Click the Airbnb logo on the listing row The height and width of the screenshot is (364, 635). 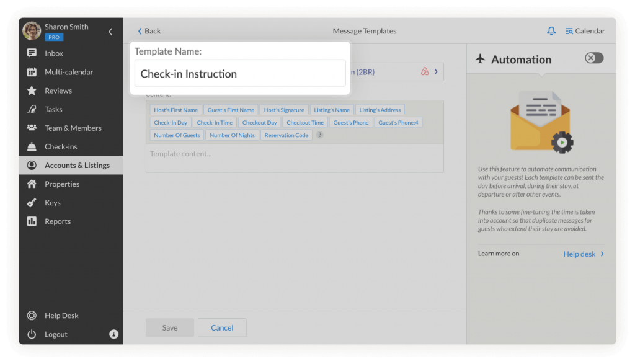tap(424, 71)
